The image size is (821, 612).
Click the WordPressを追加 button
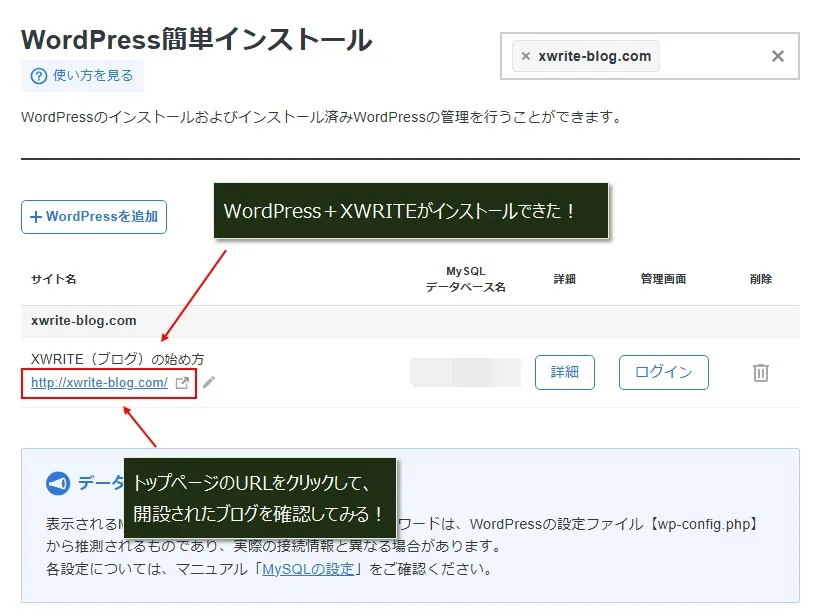click(94, 217)
